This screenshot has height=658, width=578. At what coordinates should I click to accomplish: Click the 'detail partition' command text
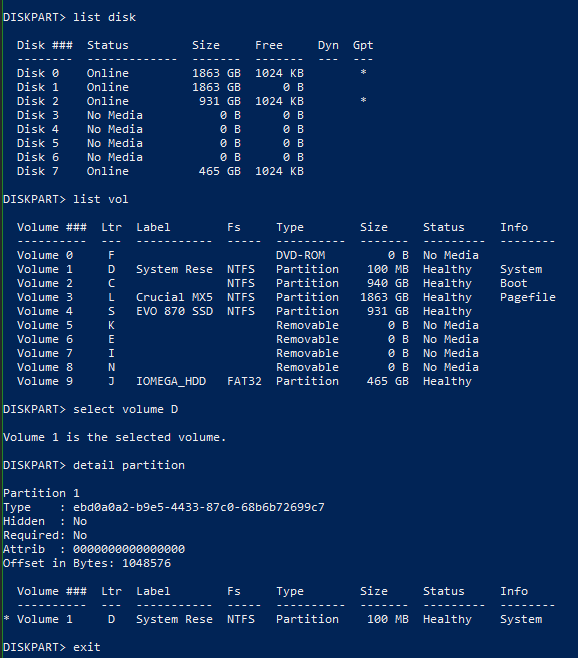point(129,465)
